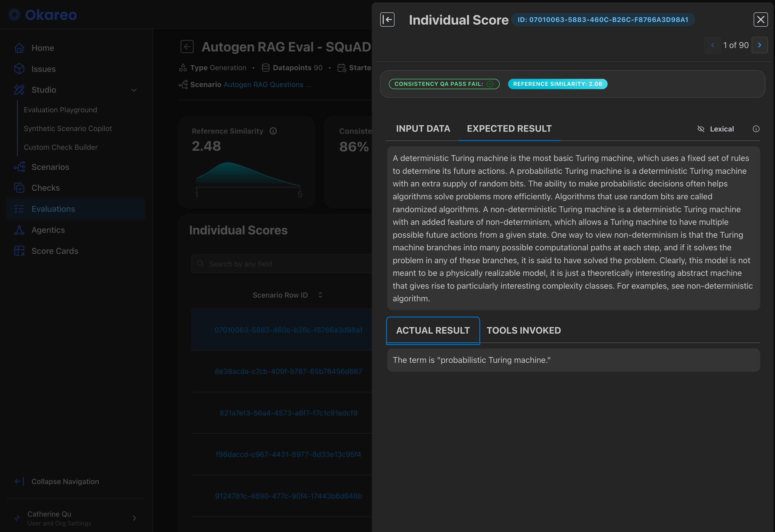Viewport: 775px width, 532px height.
Task: Open the Checks page
Action: tap(45, 188)
